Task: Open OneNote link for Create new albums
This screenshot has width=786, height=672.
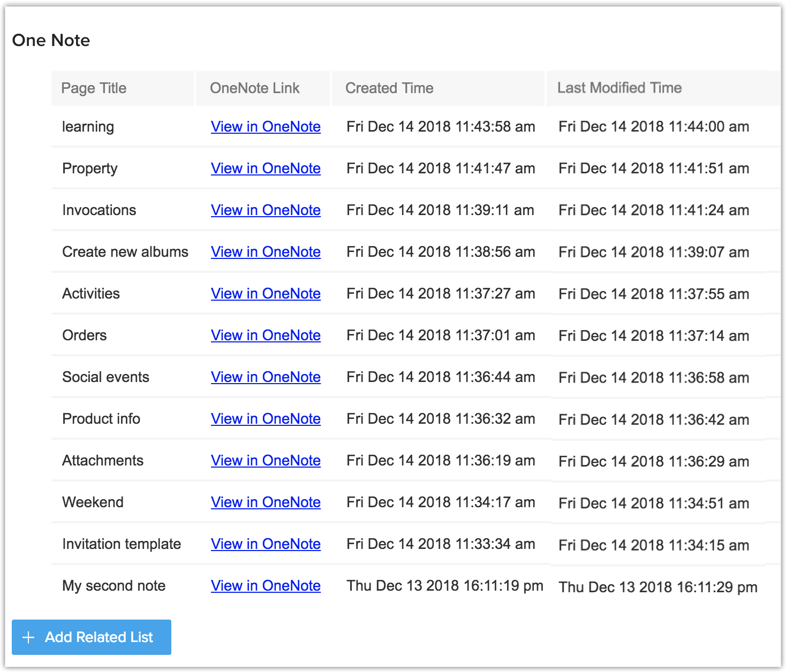Action: 266,252
